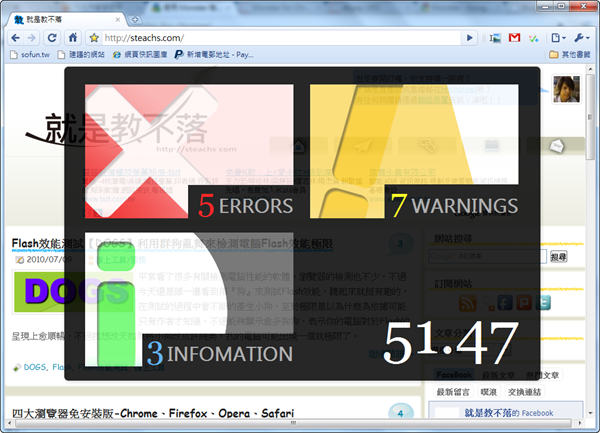Open a new tab with plus button
Screen dimensions: 600x433
coord(135,20)
